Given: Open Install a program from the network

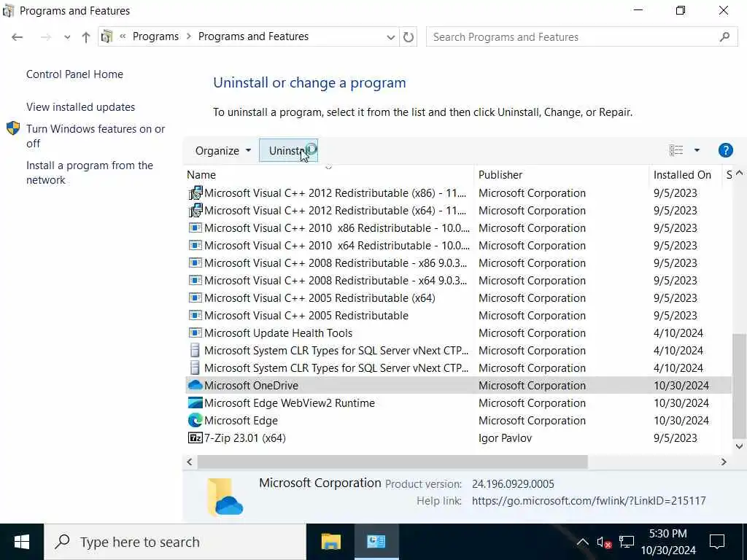Looking at the screenshot, I should (x=90, y=172).
